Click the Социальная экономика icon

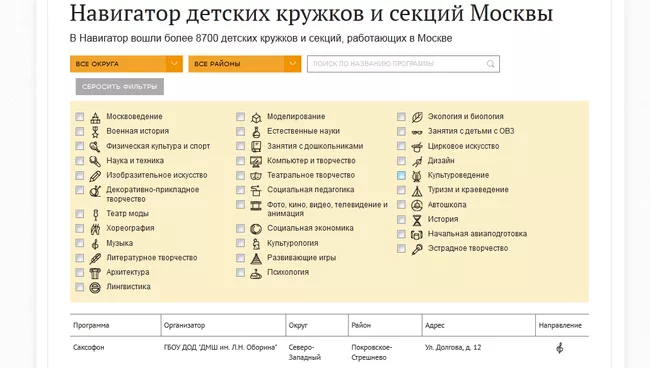[x=256, y=229]
